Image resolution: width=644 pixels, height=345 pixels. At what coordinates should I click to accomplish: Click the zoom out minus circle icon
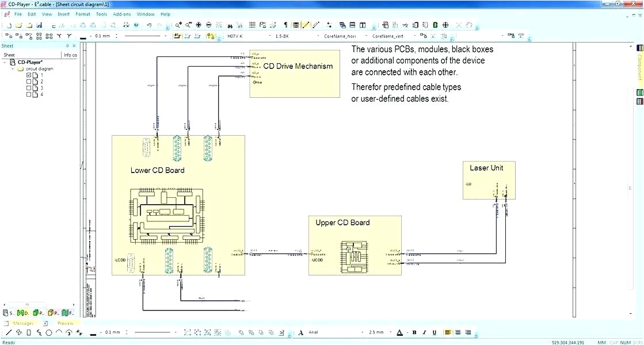click(x=208, y=25)
